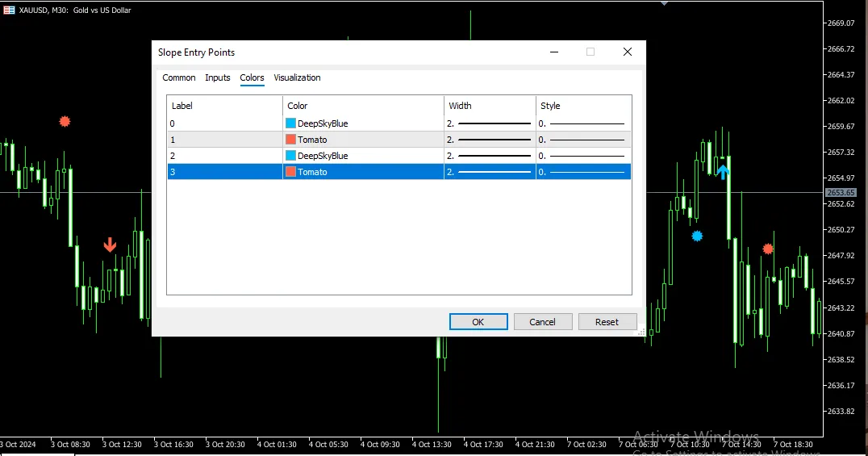The image size is (868, 456).
Task: Select the blue starburst marker on chart
Action: (x=697, y=236)
